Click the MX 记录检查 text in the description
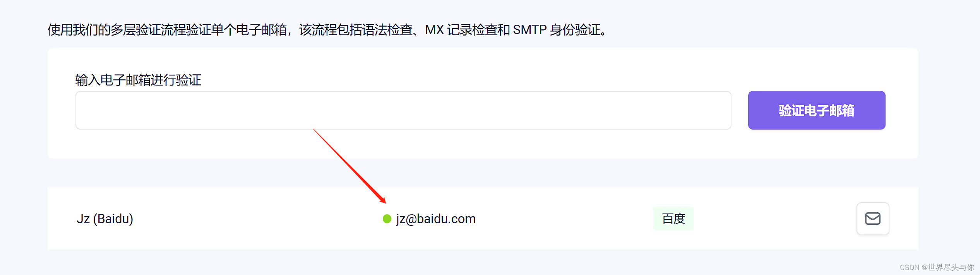Image resolution: width=980 pixels, height=275 pixels. (461, 30)
